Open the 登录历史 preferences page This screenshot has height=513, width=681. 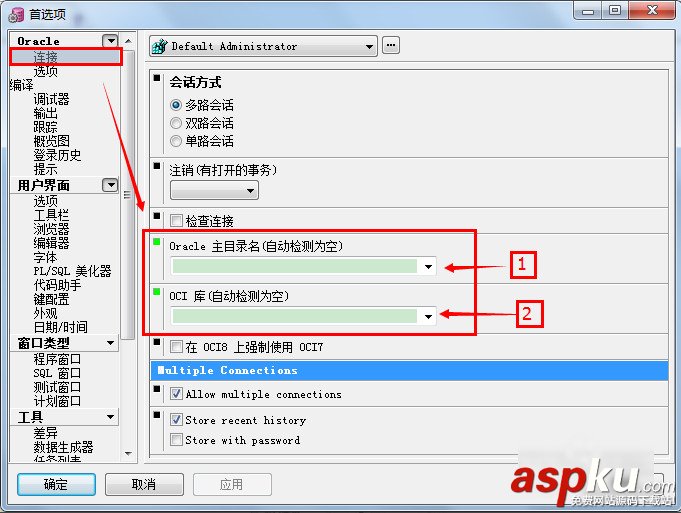click(x=57, y=155)
